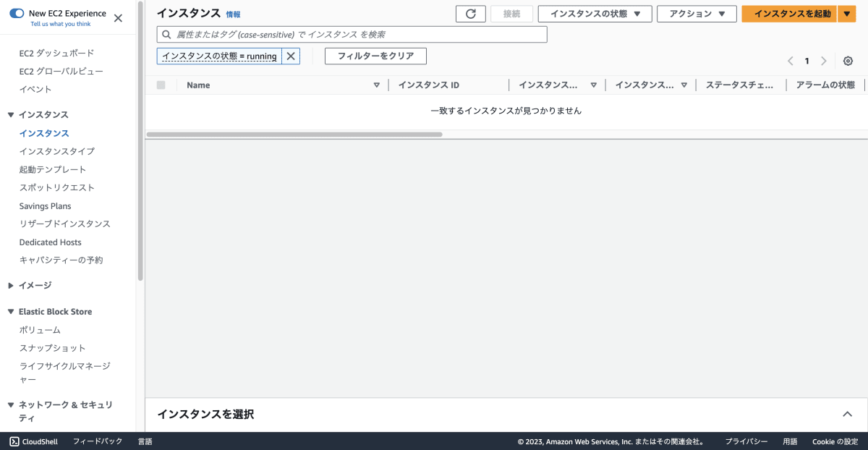Screen dimensions: 868x450
Task: Click the search magnifier icon
Action: [167, 34]
